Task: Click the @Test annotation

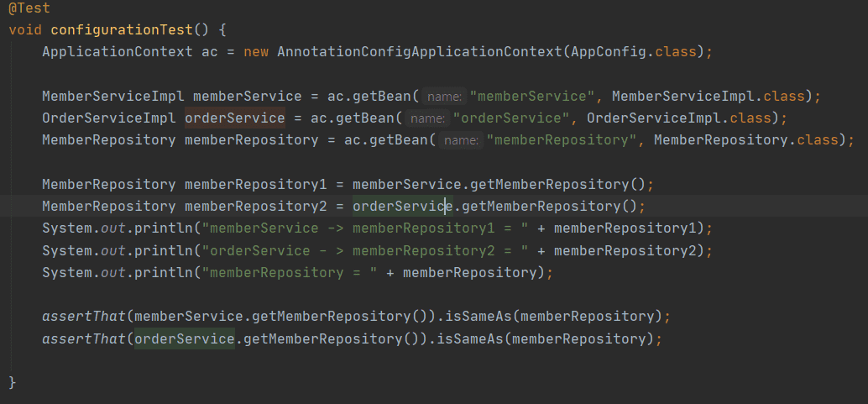Action: (29, 8)
